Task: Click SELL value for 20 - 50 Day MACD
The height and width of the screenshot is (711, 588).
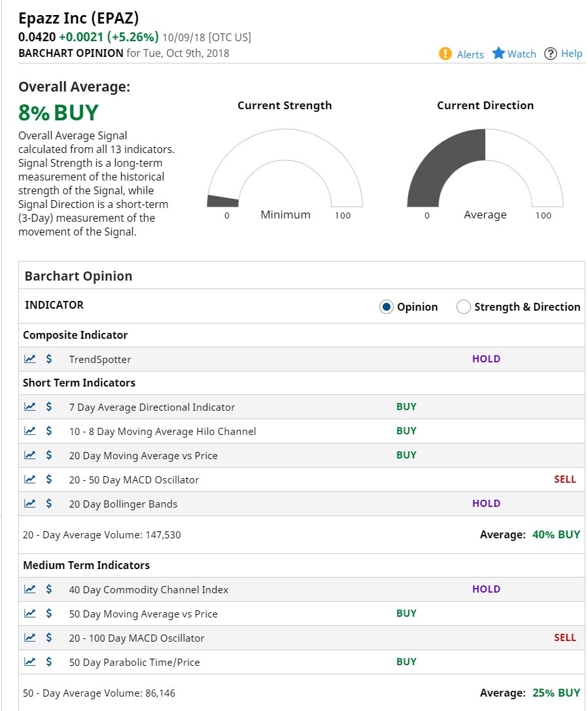Action: click(565, 479)
